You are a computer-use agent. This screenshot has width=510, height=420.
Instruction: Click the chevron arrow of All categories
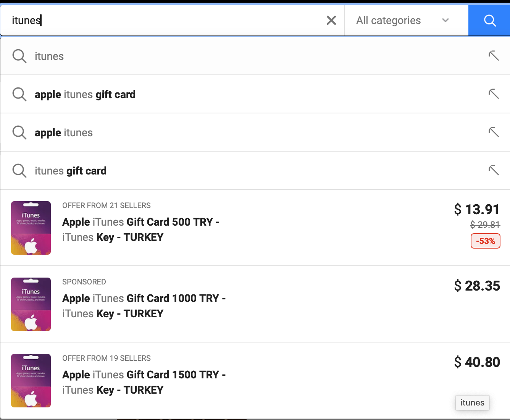click(x=445, y=20)
